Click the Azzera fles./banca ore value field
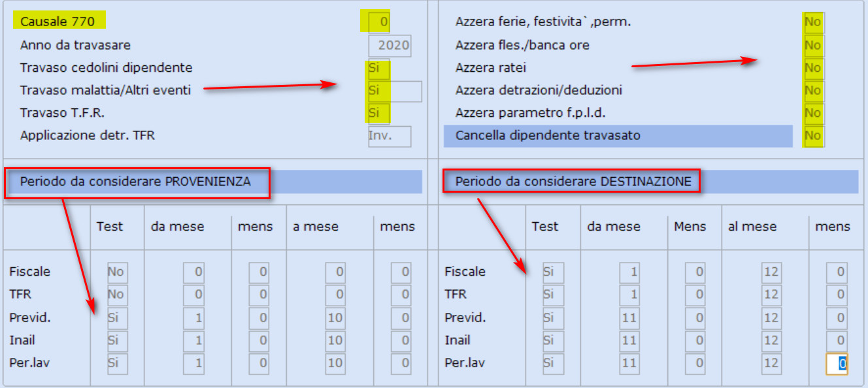This screenshot has height=388, width=868. click(813, 45)
